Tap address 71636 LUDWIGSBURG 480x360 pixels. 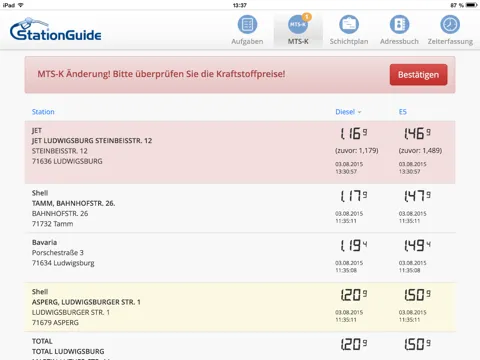pyautogui.click(x=67, y=161)
